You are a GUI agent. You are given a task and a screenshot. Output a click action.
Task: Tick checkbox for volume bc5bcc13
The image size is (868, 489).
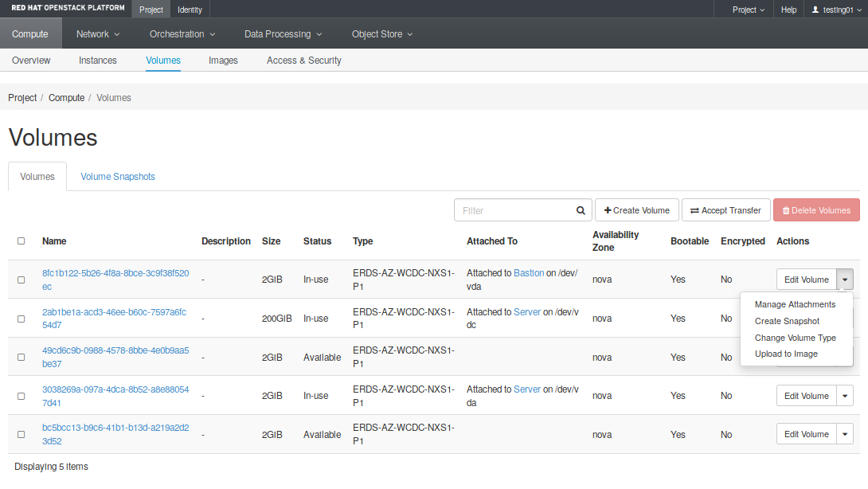(x=22, y=435)
